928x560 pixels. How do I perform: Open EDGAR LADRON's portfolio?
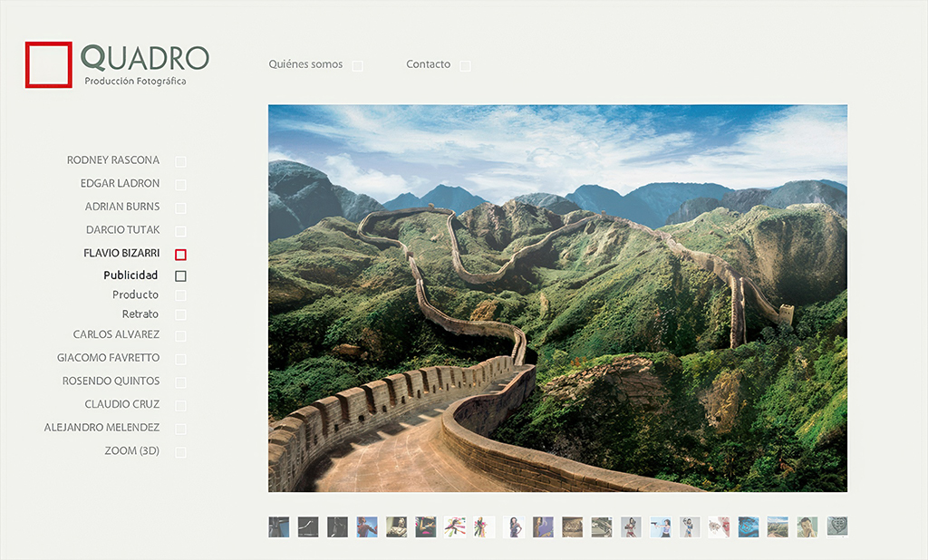[120, 183]
